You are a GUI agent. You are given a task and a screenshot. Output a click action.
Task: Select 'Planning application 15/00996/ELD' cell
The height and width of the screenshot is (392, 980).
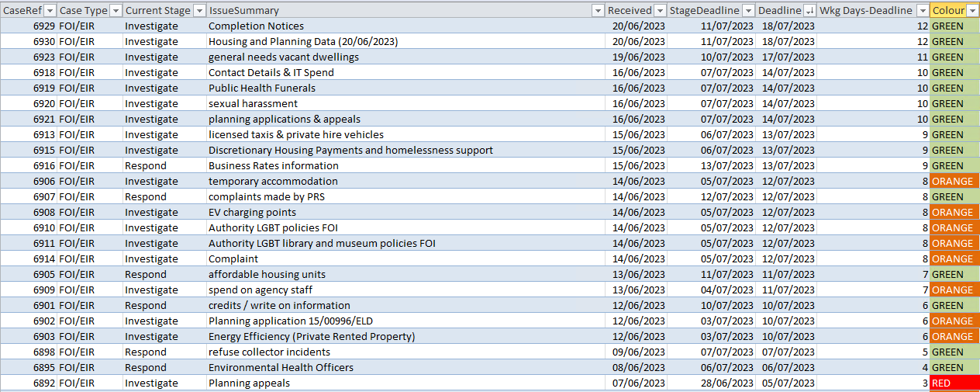tap(405, 321)
